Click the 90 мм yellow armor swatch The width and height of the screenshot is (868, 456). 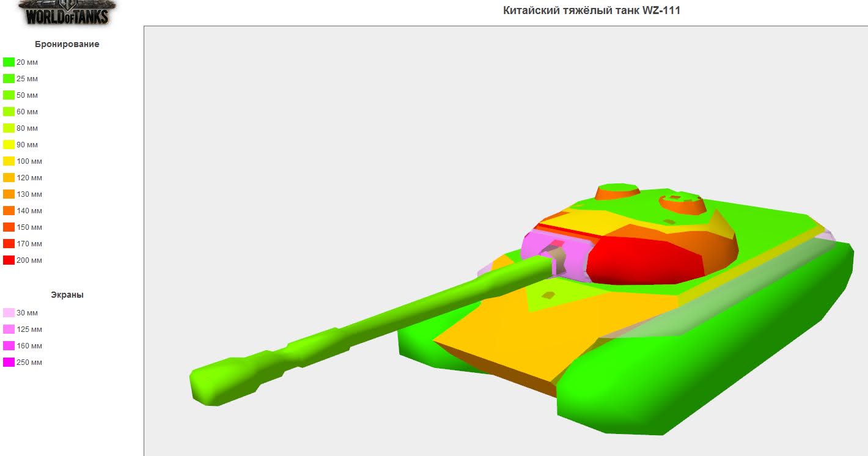(x=9, y=145)
